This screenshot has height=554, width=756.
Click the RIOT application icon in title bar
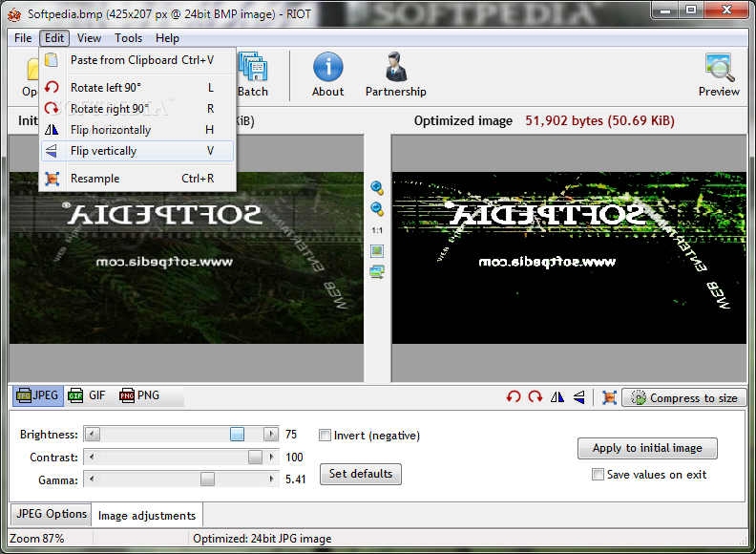tap(15, 15)
